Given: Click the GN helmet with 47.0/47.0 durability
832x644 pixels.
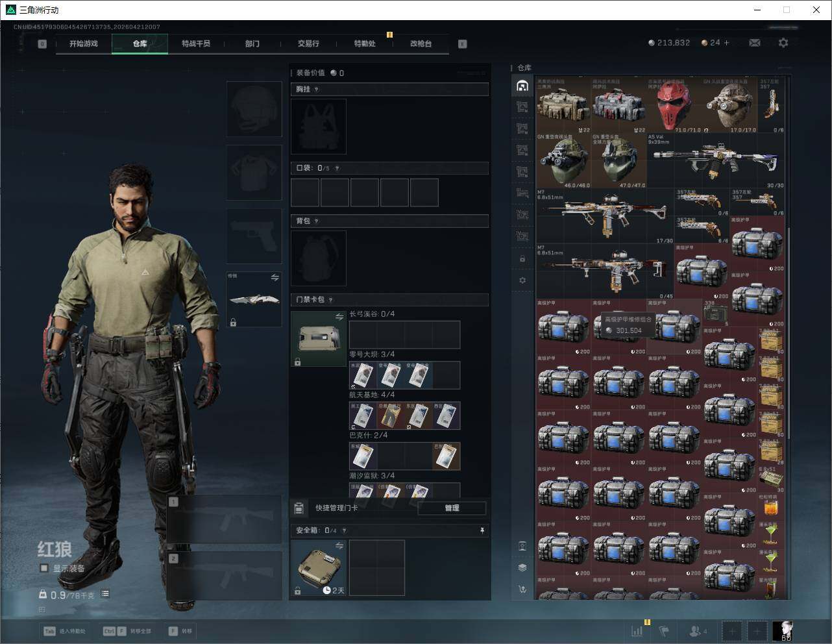Looking at the screenshot, I should (619, 161).
